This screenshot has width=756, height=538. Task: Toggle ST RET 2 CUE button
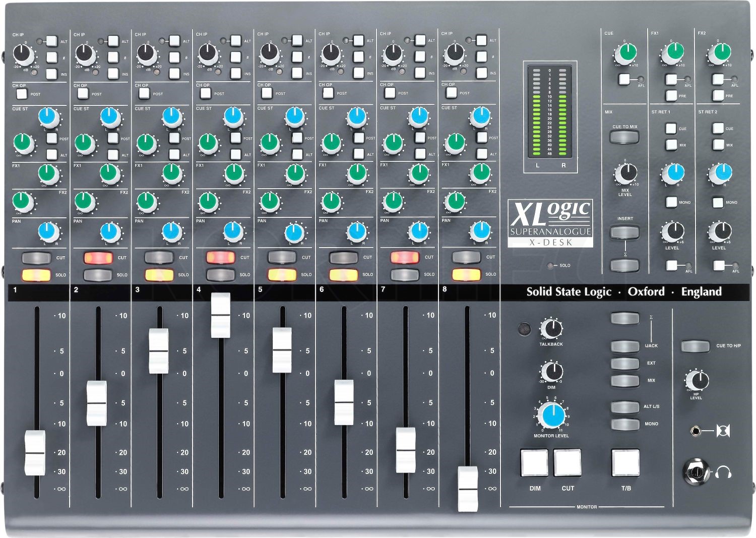point(718,128)
